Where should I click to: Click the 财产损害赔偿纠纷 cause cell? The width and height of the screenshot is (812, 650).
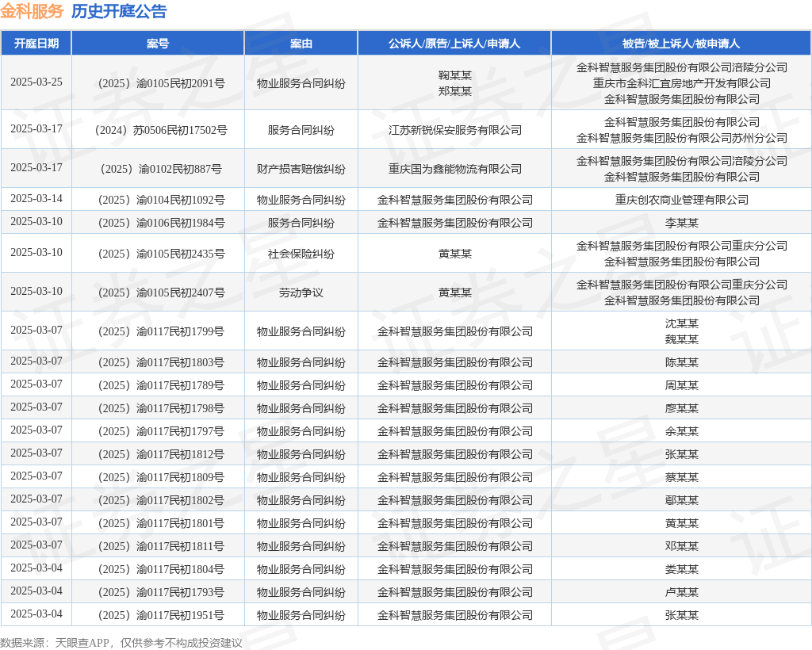[301, 169]
